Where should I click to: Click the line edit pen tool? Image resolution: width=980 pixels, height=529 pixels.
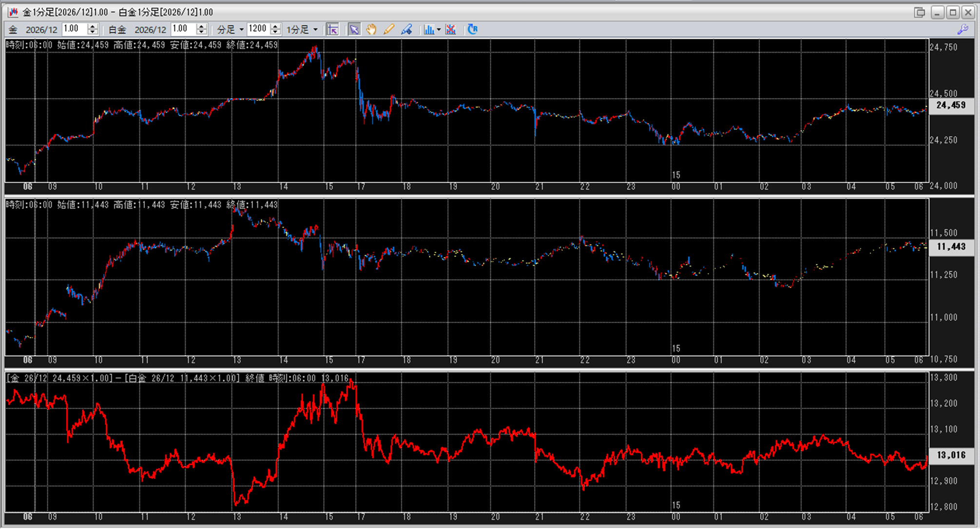click(406, 30)
